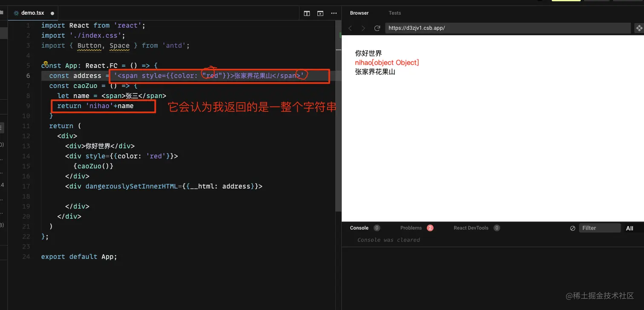Clear the console with the prohibit icon

(572, 228)
